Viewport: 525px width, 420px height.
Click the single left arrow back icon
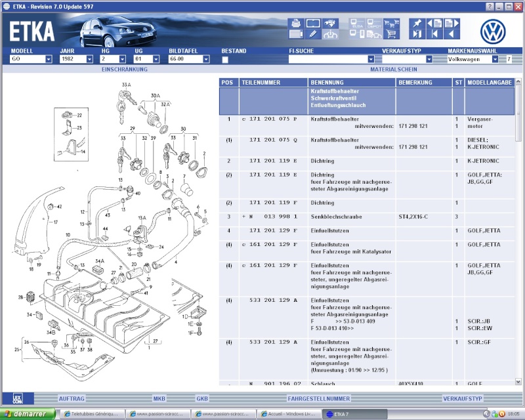coord(451,34)
